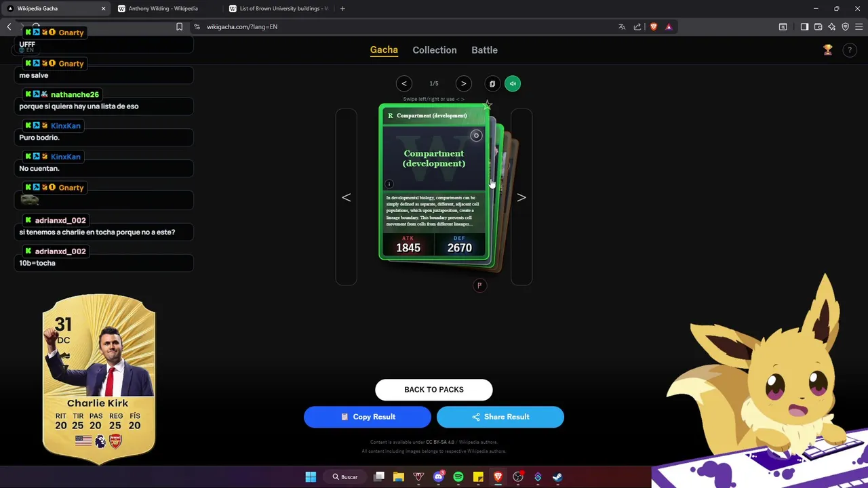Screen dimensions: 868x488
Task: Click Copy Result button
Action: click(x=368, y=417)
